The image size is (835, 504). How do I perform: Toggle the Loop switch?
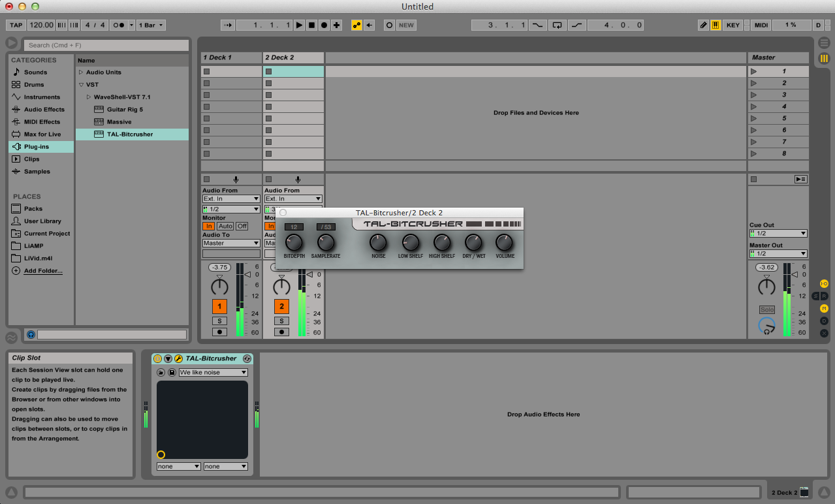tap(557, 25)
